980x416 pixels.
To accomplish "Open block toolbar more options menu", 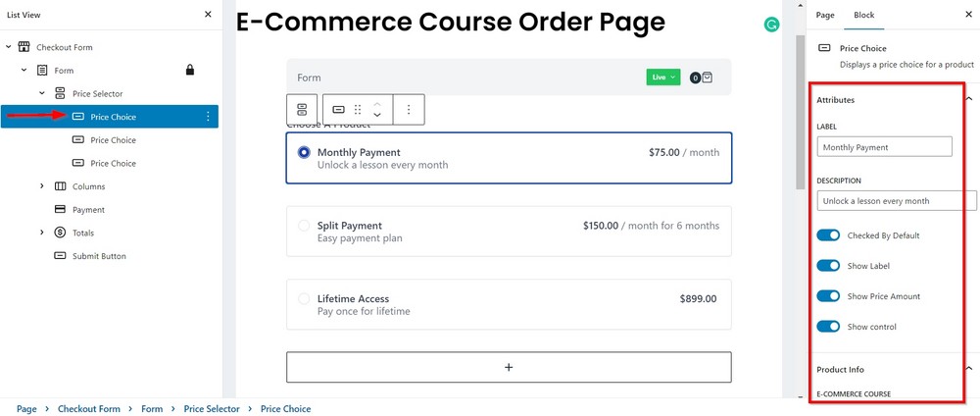I will [x=409, y=110].
